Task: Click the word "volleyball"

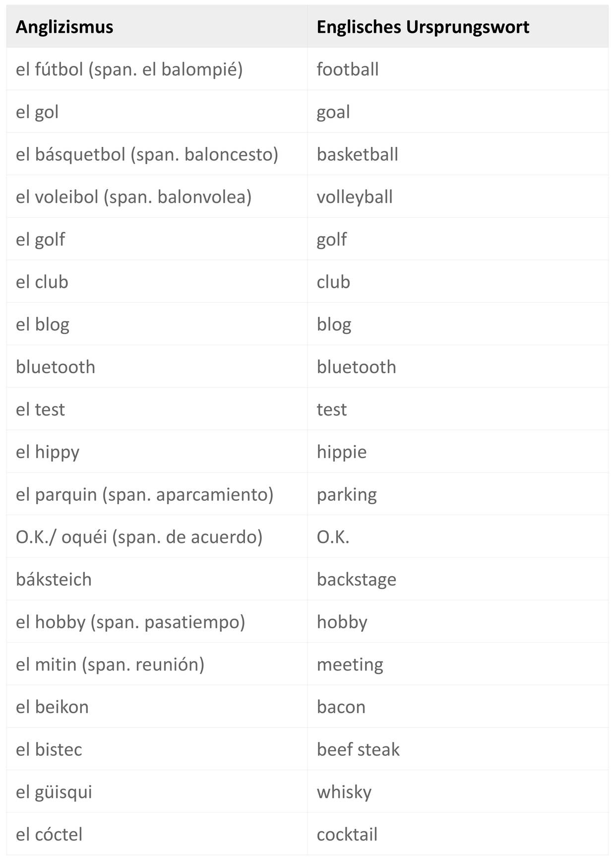Action: tap(354, 197)
